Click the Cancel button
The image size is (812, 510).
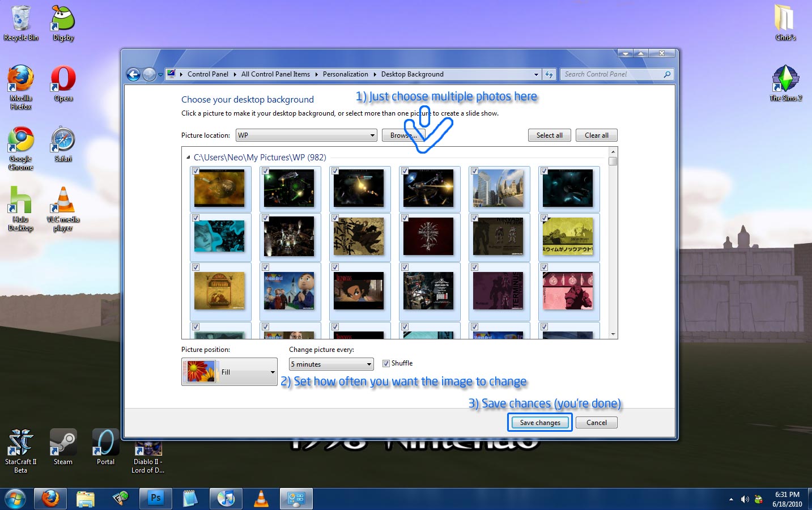pos(597,423)
